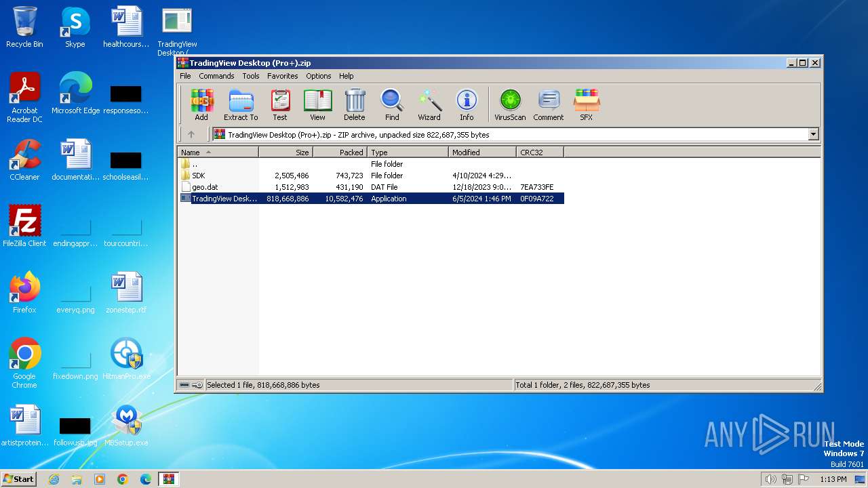Start VirusScan on the archive
The height and width of the screenshot is (488, 868).
tap(510, 104)
